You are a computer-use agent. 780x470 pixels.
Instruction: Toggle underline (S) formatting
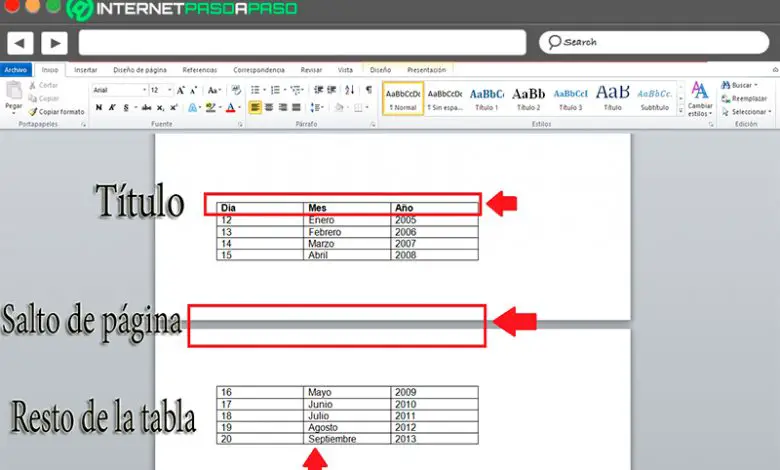point(126,107)
